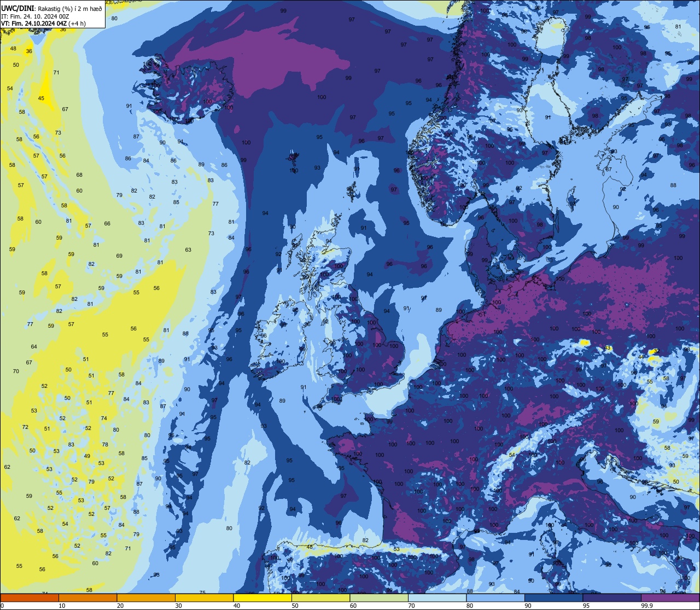Viewport: 700px width, 610px height.
Task: Click the legend tick label '30'
Action: 178,606
